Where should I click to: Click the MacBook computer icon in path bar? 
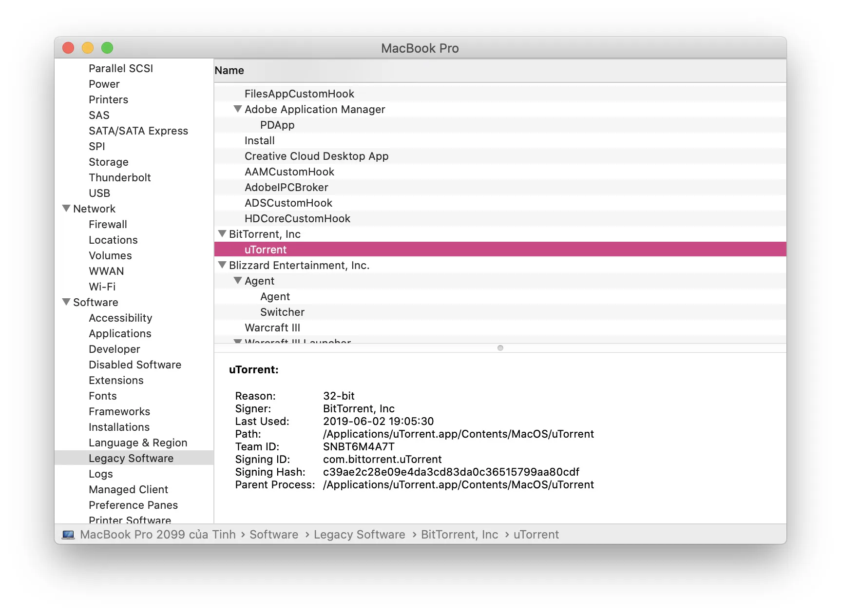click(x=69, y=535)
